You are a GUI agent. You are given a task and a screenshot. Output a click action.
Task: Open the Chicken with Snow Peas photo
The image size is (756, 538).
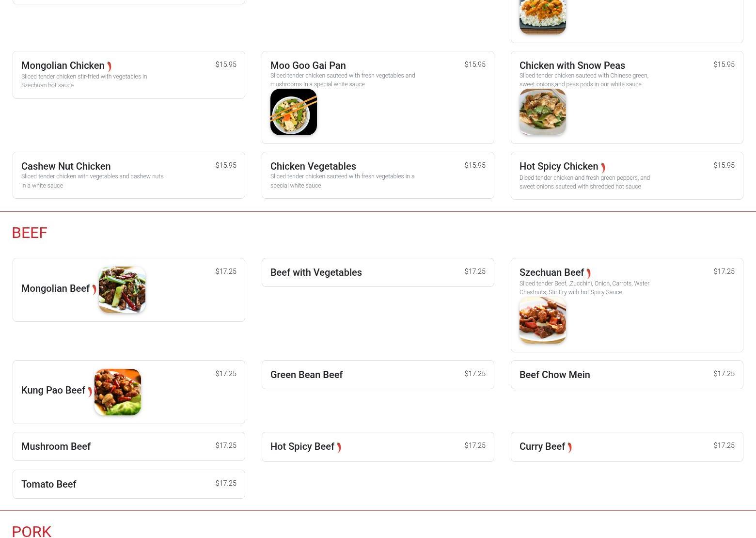click(x=543, y=112)
